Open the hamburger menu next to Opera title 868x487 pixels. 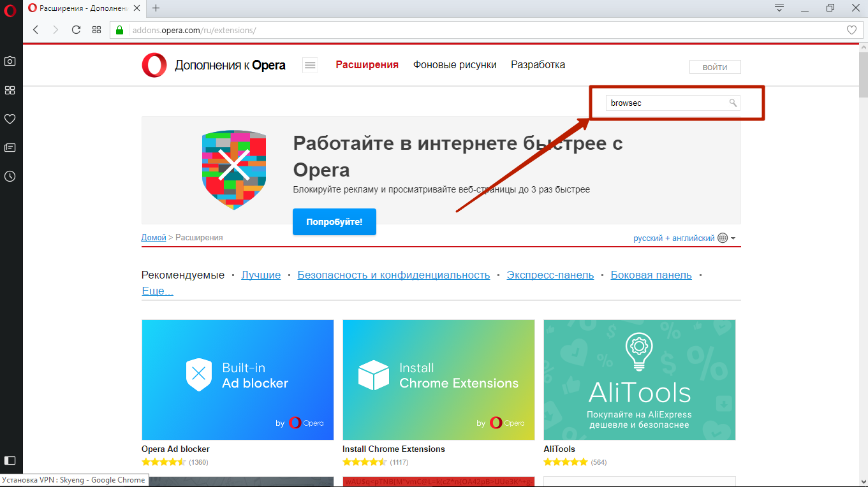coord(310,65)
